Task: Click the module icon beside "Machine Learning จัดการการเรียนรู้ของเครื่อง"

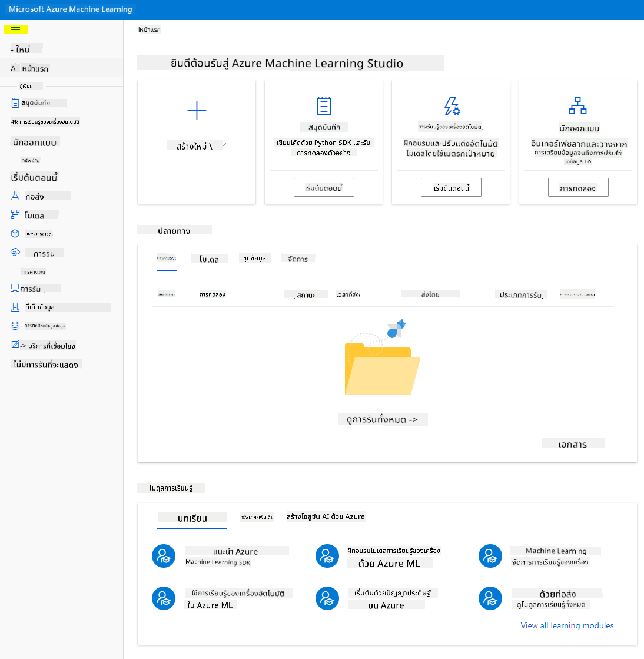Action: point(490,556)
